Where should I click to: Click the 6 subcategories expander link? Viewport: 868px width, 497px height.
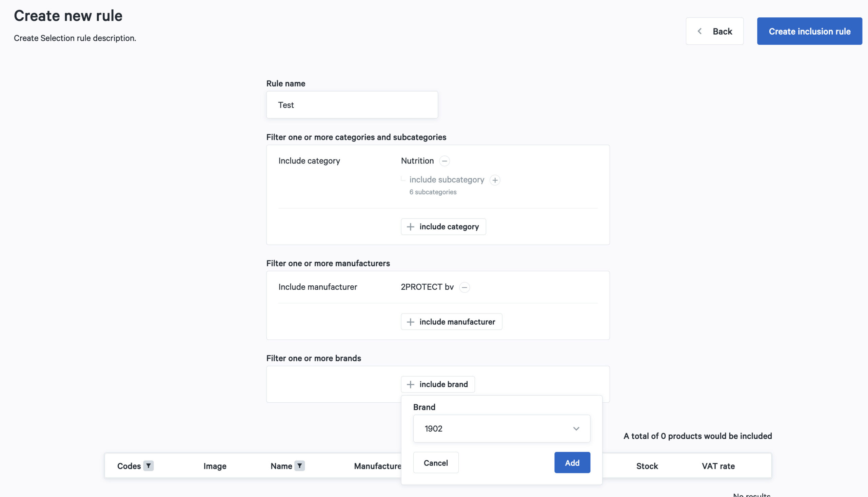[433, 192]
